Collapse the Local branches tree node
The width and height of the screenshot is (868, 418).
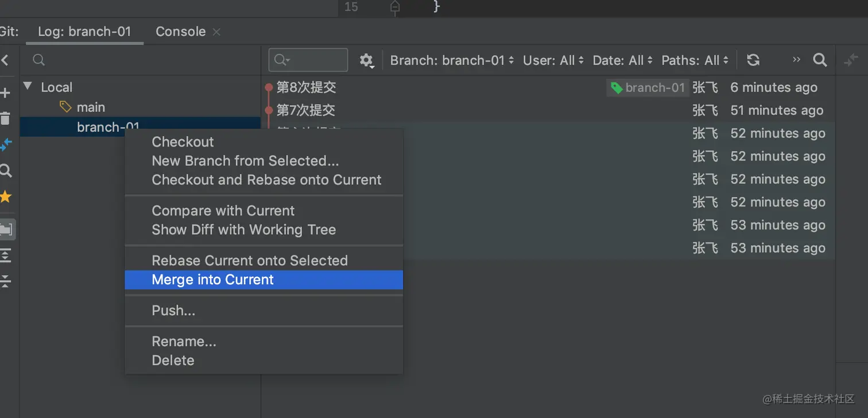tap(27, 87)
